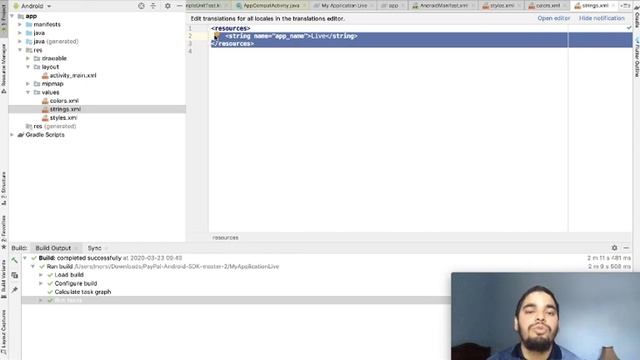640x360 pixels.
Task: Switch to the My Application Live editor tab
Action: point(344,6)
